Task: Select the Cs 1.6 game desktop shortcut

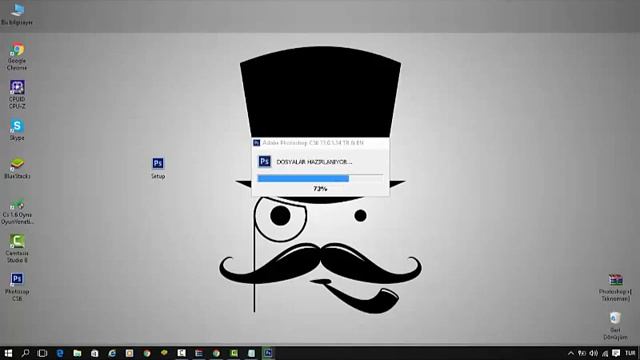Action: 17,211
